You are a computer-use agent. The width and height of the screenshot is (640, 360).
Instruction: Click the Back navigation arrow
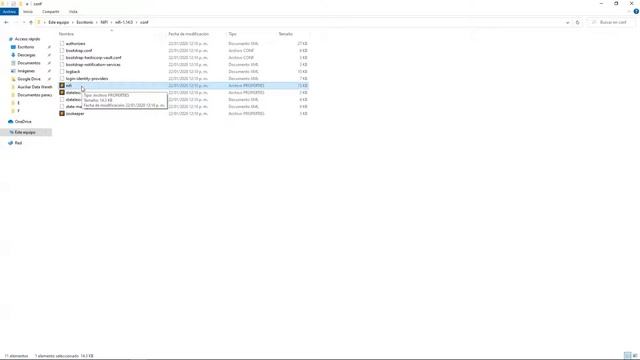point(6,22)
